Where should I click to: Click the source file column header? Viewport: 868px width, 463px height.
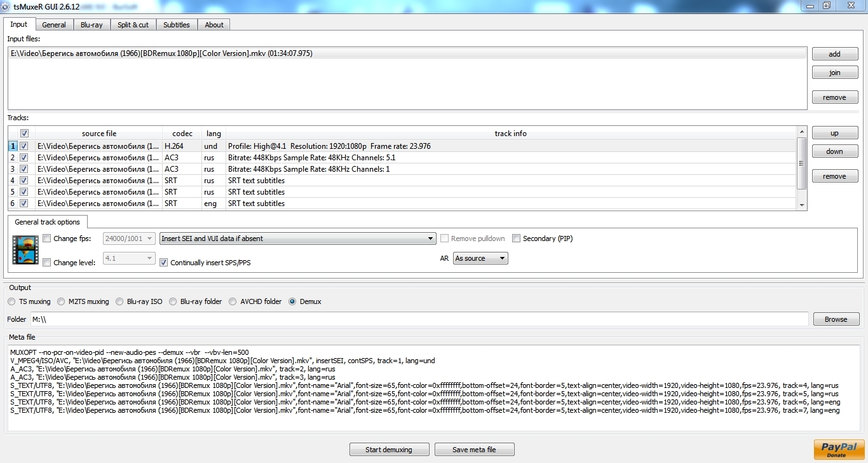(x=98, y=134)
